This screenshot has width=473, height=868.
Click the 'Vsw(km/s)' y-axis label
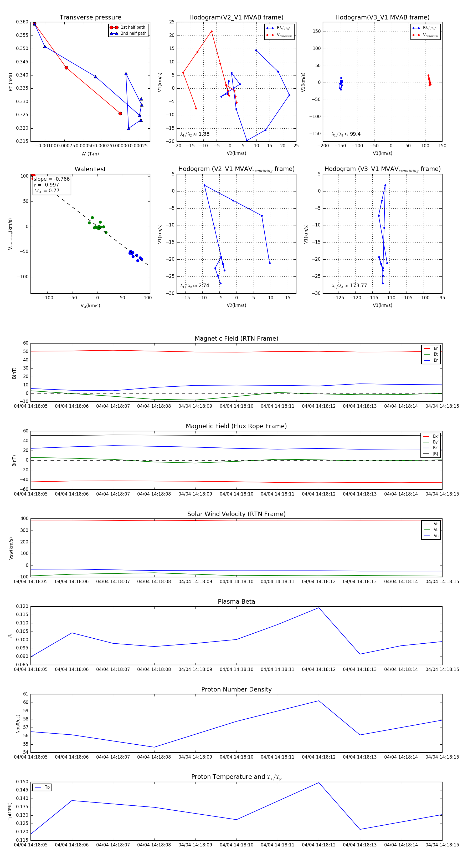[x=11, y=548]
